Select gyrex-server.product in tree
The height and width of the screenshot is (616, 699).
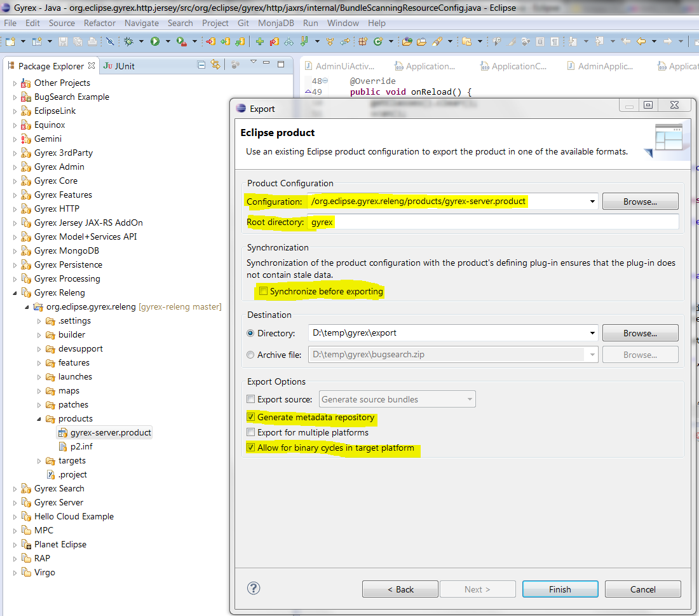(x=105, y=433)
